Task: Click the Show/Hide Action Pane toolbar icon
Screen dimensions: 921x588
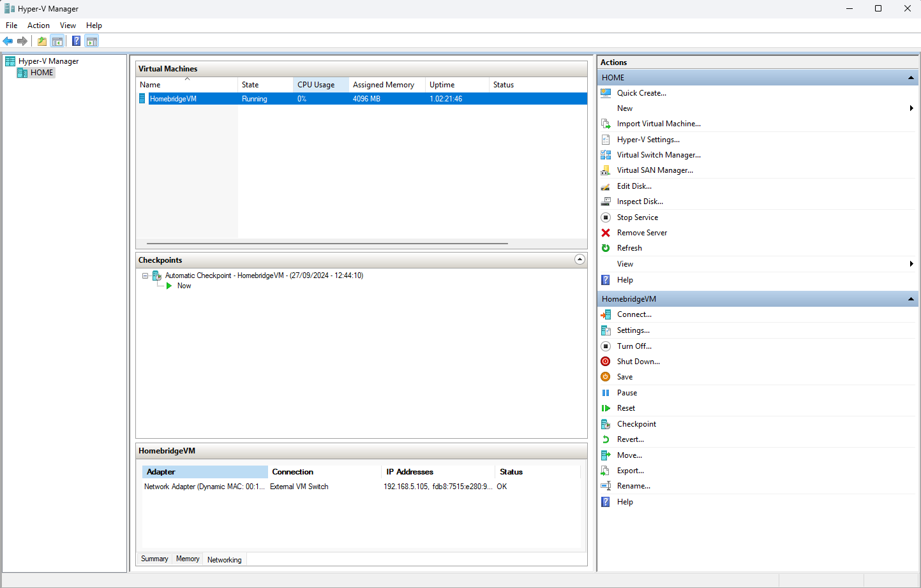Action: (x=92, y=41)
